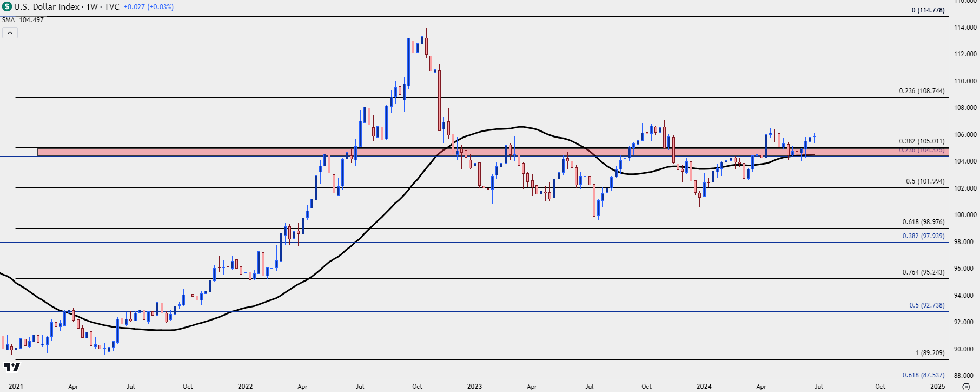This screenshot has height=392, width=980.
Task: Select the 1 (89.209) Fibonacci label
Action: [930, 353]
